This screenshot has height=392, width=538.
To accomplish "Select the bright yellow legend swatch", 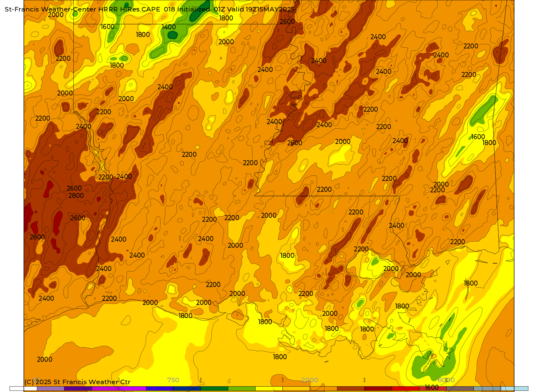I will coord(269,389).
